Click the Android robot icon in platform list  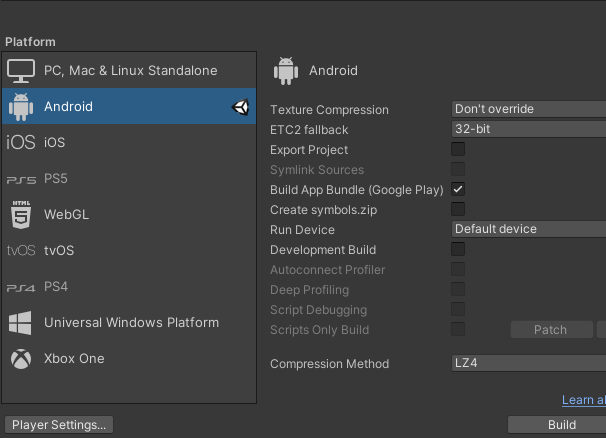(x=21, y=107)
